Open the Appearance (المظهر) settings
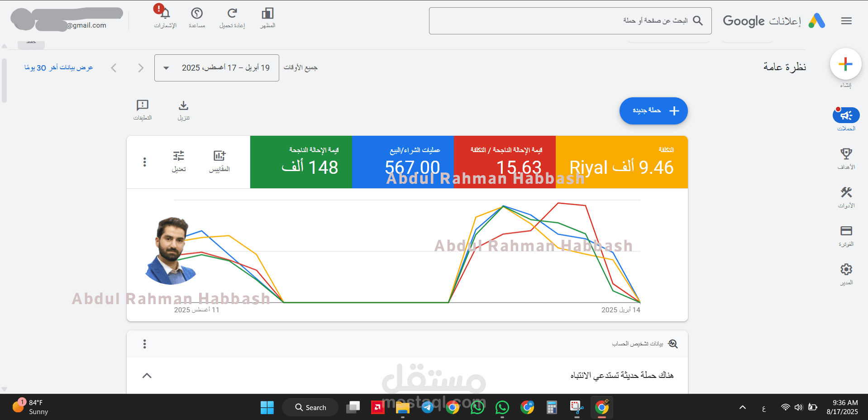This screenshot has height=420, width=868. [267, 18]
